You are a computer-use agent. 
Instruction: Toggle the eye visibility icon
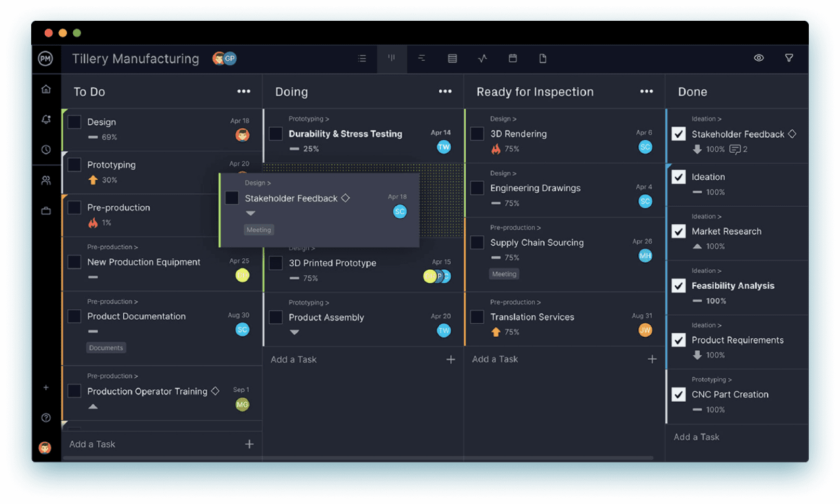tap(758, 58)
